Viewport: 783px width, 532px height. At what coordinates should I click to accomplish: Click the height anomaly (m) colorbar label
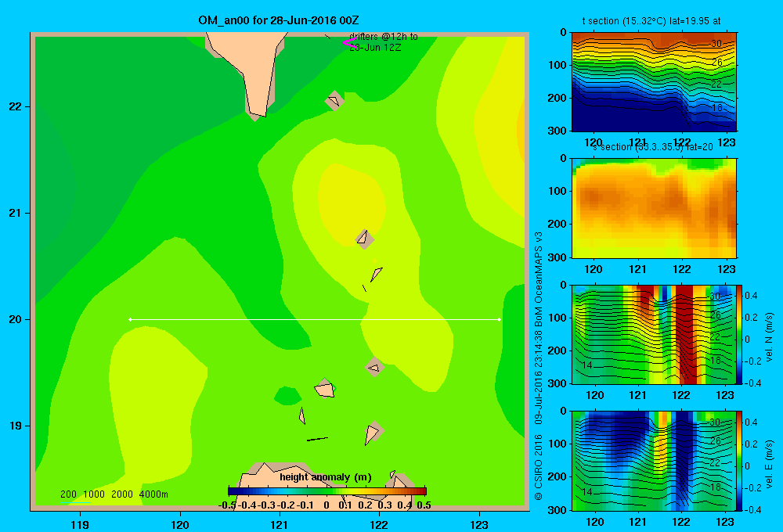(x=326, y=477)
